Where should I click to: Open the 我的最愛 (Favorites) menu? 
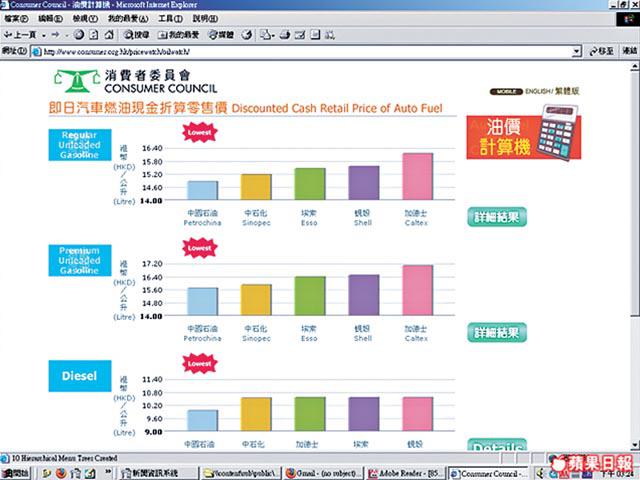pos(128,19)
